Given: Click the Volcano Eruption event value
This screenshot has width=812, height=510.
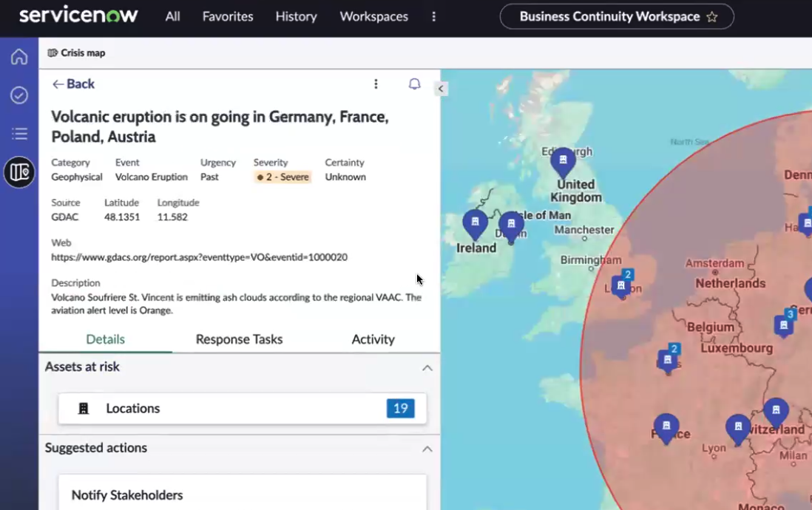Looking at the screenshot, I should pyautogui.click(x=151, y=177).
